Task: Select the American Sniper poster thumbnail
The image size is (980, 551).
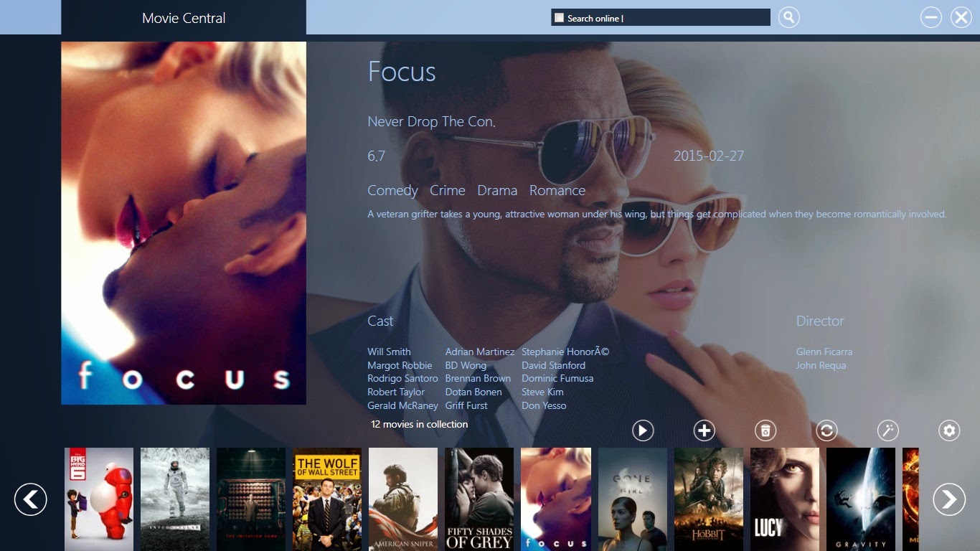Action: click(x=403, y=499)
